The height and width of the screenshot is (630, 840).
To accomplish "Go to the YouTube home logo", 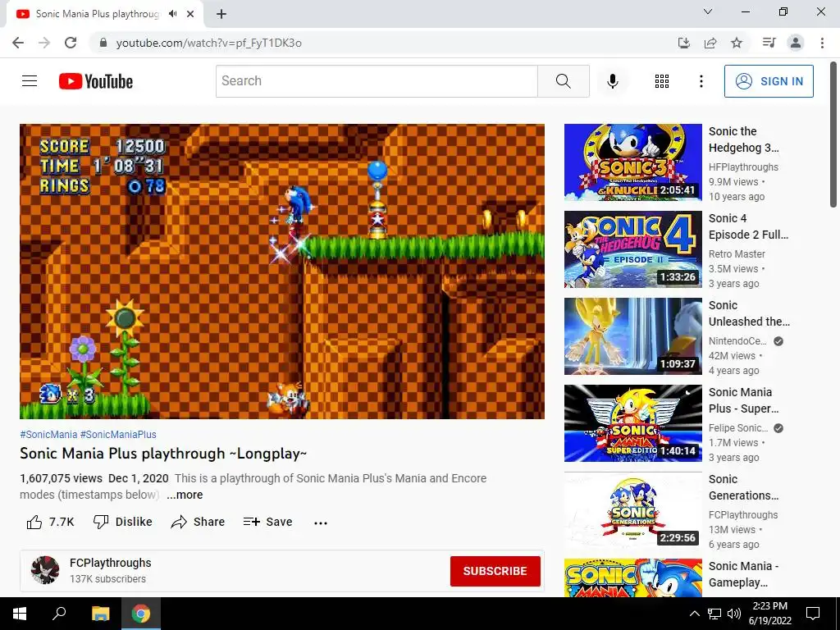I will 96,81.
